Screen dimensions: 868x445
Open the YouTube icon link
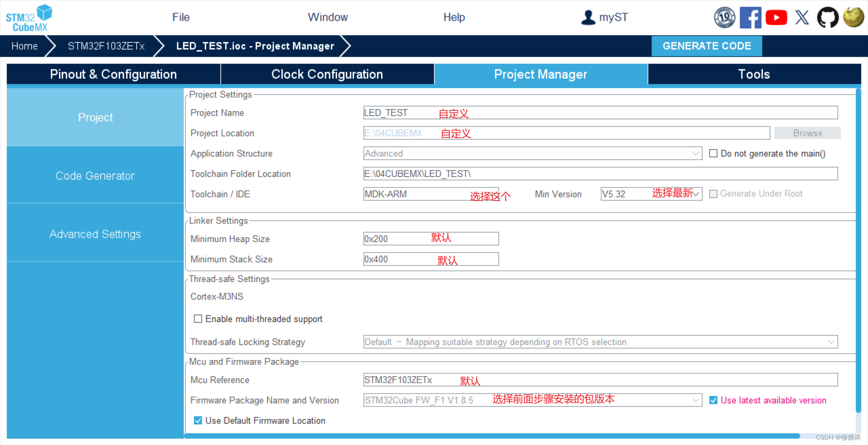776,18
